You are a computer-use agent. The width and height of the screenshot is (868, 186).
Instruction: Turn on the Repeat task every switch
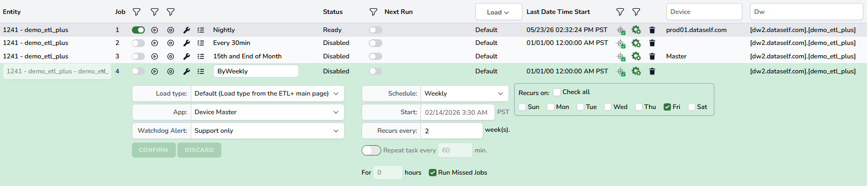[x=371, y=150]
